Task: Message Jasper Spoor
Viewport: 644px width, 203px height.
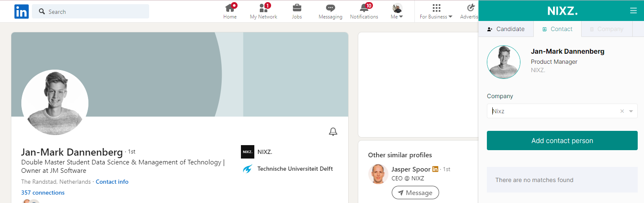Action: click(415, 193)
